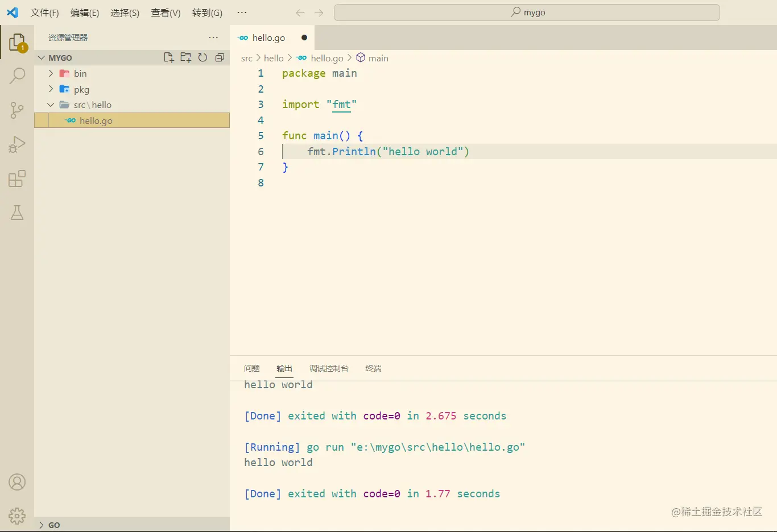The height and width of the screenshot is (532, 777).
Task: Open the 查看(V) menu
Action: 166,13
